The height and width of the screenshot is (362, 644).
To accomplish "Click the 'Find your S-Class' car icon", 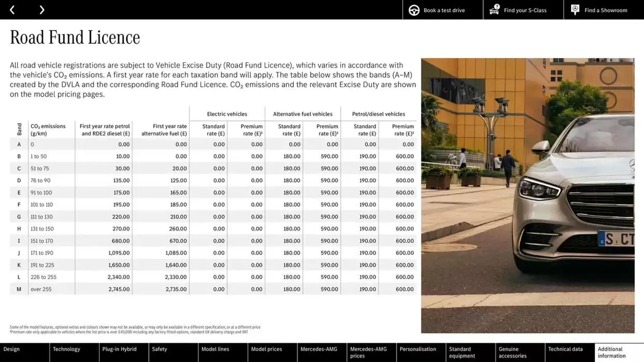I will pyautogui.click(x=493, y=10).
